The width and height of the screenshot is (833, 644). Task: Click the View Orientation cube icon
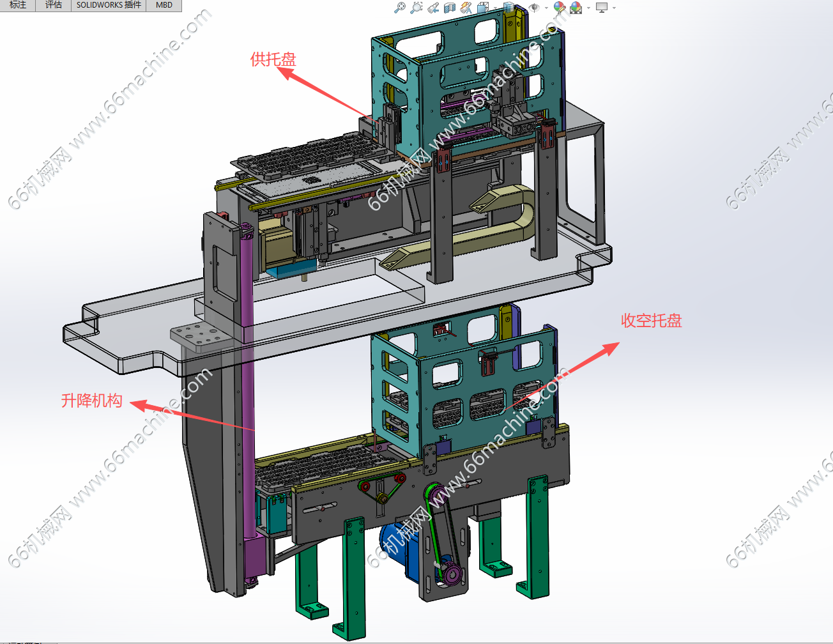[482, 8]
